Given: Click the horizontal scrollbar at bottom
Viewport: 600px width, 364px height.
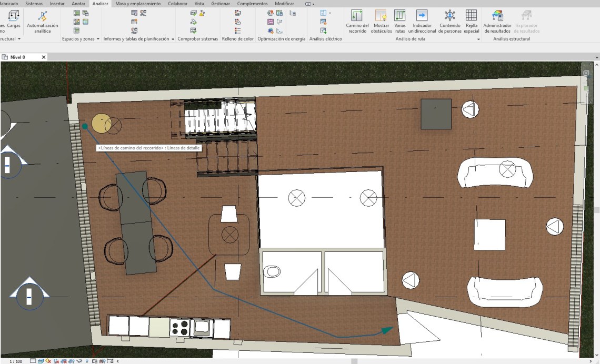Looking at the screenshot, I should click(354, 361).
